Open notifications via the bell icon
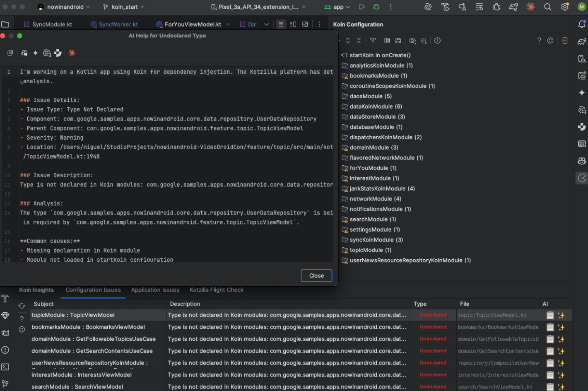 pyautogui.click(x=583, y=25)
